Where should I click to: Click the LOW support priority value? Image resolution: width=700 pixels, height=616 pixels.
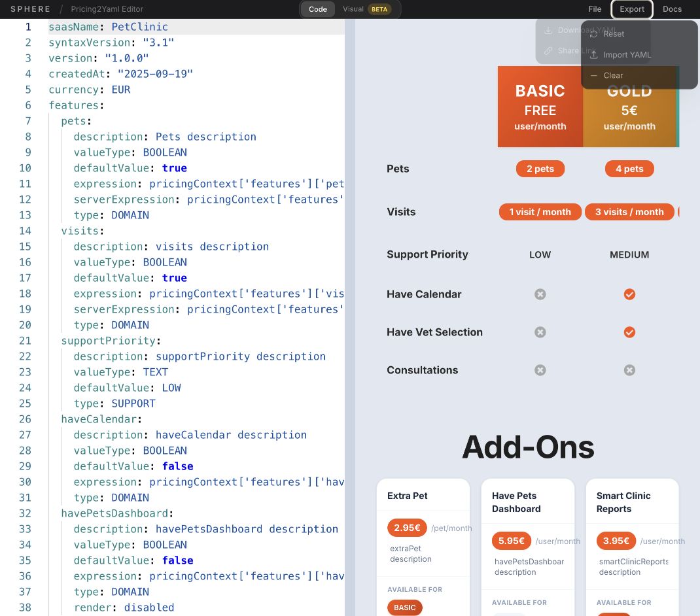pos(540,255)
